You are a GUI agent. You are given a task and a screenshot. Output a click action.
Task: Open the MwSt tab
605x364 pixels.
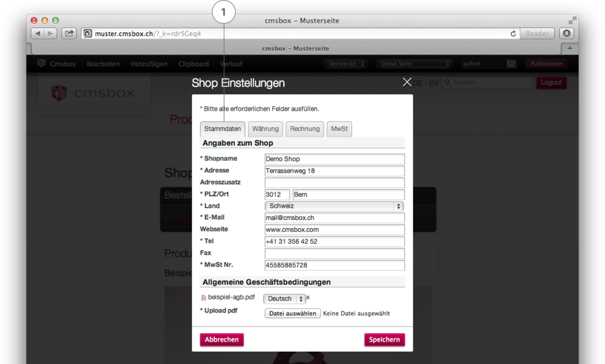tap(339, 129)
